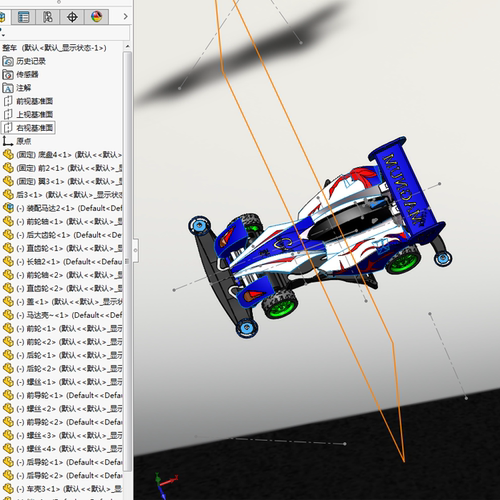Open the DimXpertManager crosshair tab
The image size is (500, 500).
(x=72, y=17)
